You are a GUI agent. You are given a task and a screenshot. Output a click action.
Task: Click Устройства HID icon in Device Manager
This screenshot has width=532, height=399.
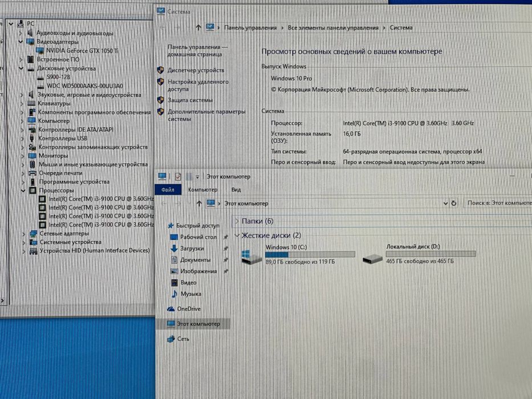pos(33,251)
